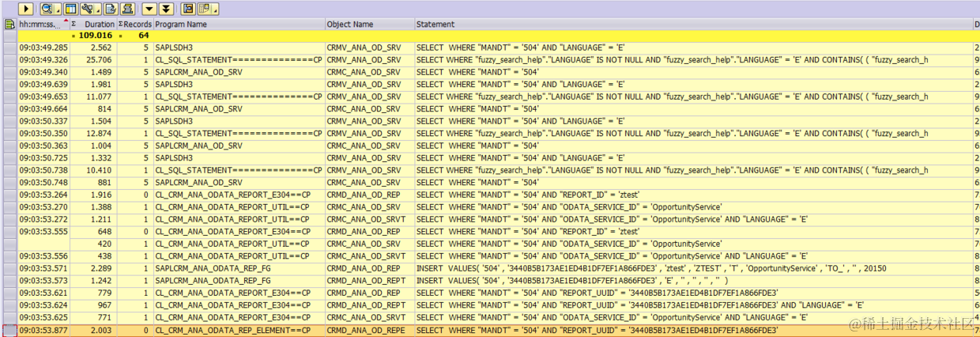This screenshot has height=337, width=980.
Task: Select the Statement column header
Action: [x=693, y=25]
